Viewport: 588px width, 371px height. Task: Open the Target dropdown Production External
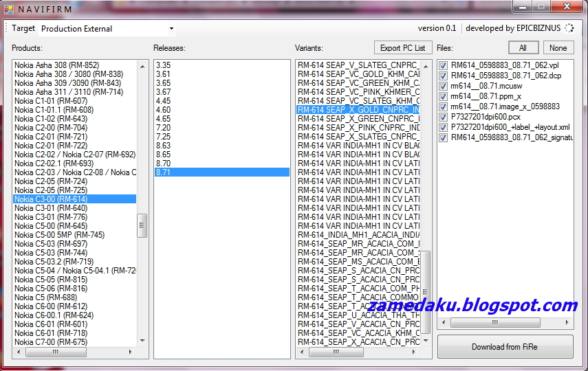(107, 29)
